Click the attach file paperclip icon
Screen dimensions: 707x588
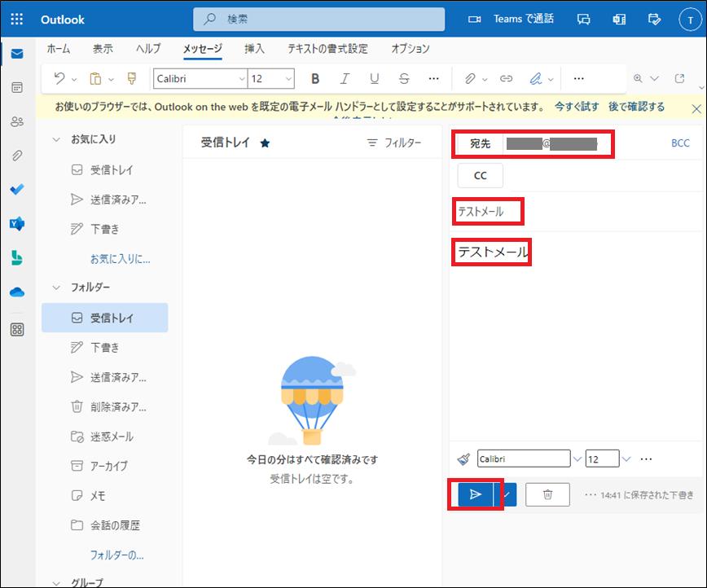(x=470, y=79)
